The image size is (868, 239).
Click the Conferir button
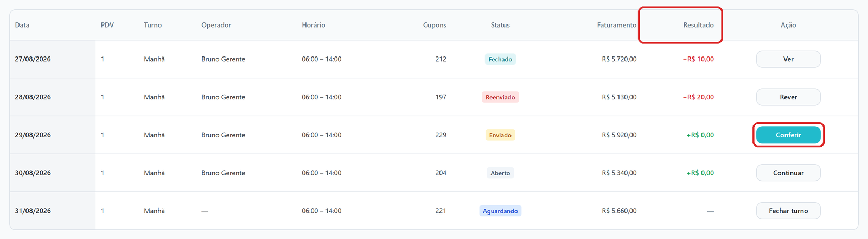click(788, 135)
